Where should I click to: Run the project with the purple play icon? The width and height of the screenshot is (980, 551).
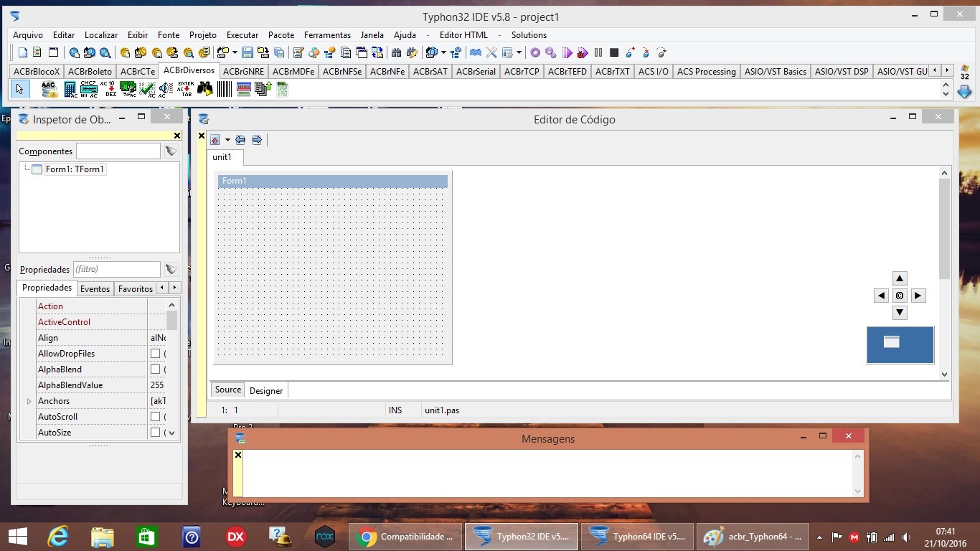coord(567,52)
